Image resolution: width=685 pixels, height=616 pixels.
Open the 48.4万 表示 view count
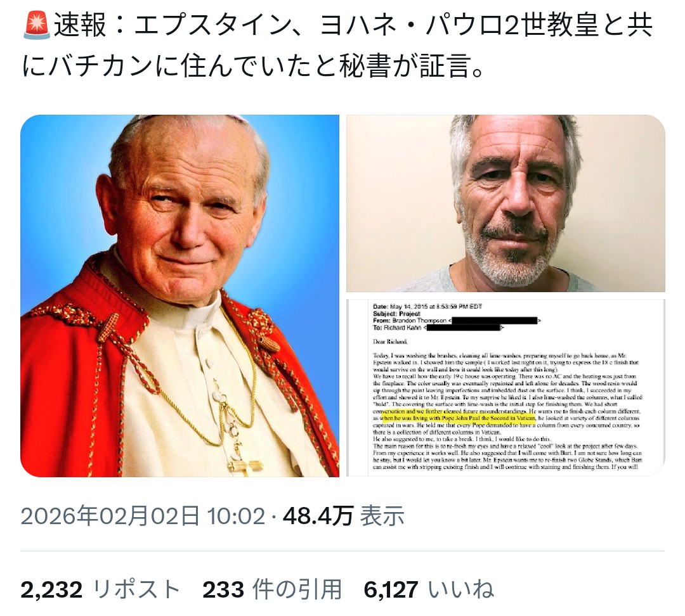click(343, 516)
